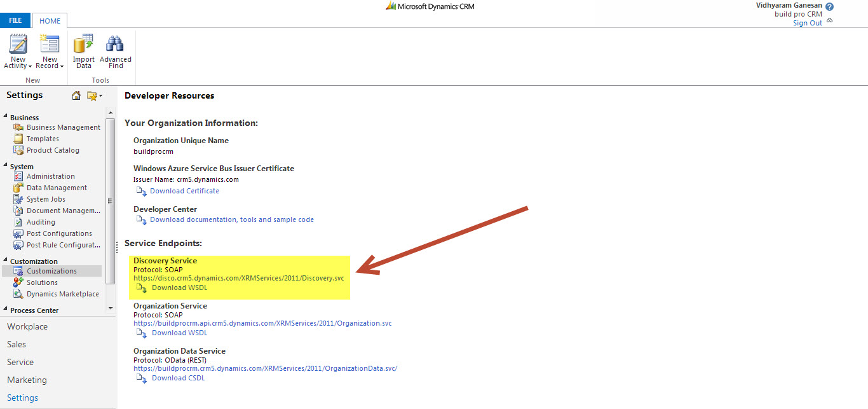Click the Dynamics Marketplace icon

18,294
